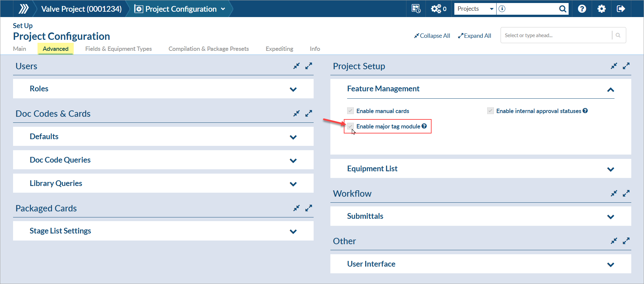The height and width of the screenshot is (284, 644).
Task: Open the scheduled reports calendar icon
Action: click(x=416, y=9)
